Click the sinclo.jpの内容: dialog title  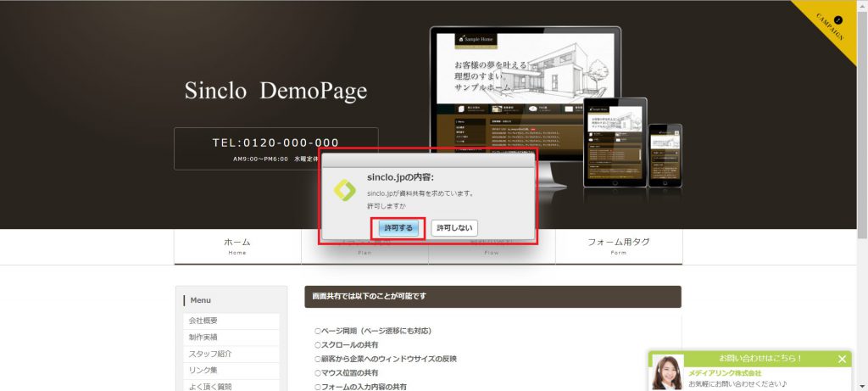401,178
